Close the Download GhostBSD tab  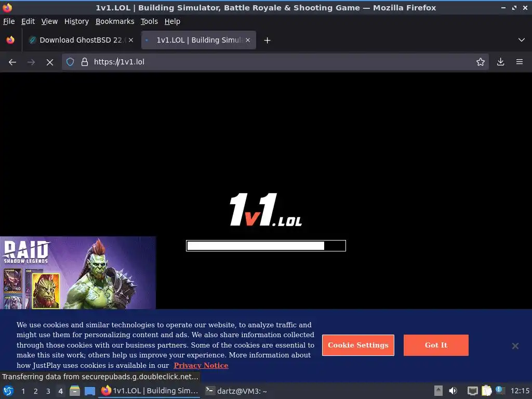[130, 40]
